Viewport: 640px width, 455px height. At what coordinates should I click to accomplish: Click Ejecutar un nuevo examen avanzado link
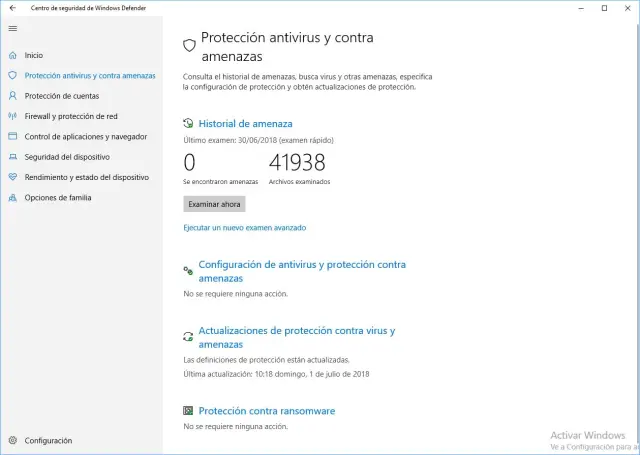pos(244,228)
